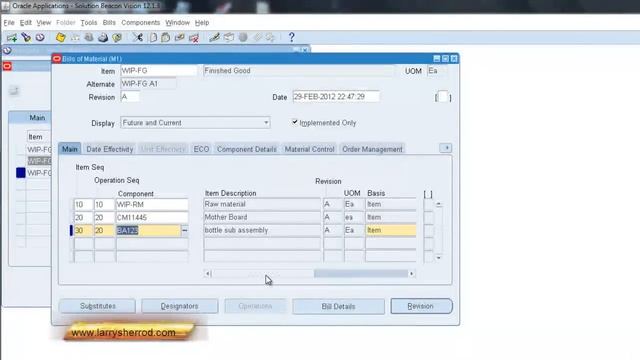Viewport: 640px width, 360px height.
Task: Click the flexfield box on CM11445 row
Action: click(428, 218)
